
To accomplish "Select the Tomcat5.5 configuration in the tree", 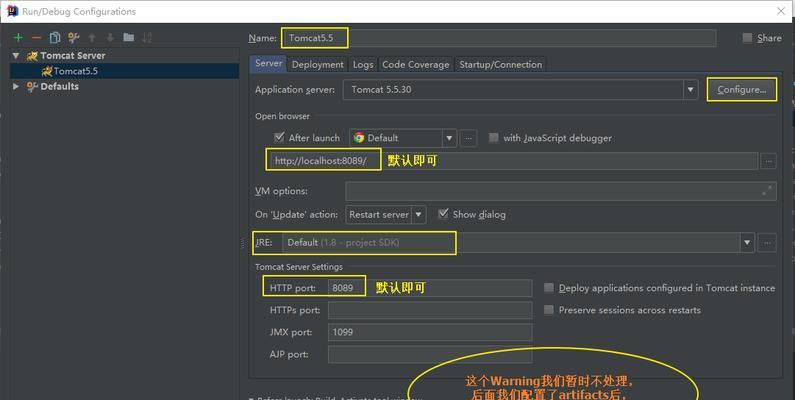I will coord(125,71).
